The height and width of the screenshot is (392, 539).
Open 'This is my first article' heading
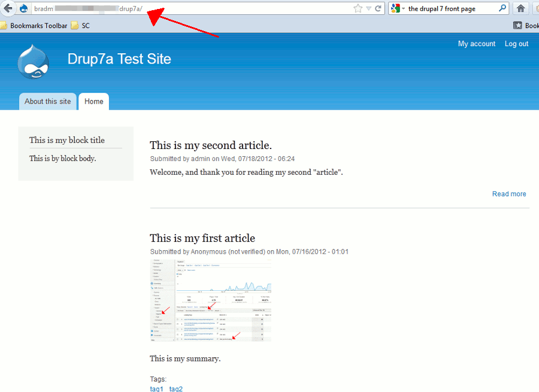(x=202, y=238)
